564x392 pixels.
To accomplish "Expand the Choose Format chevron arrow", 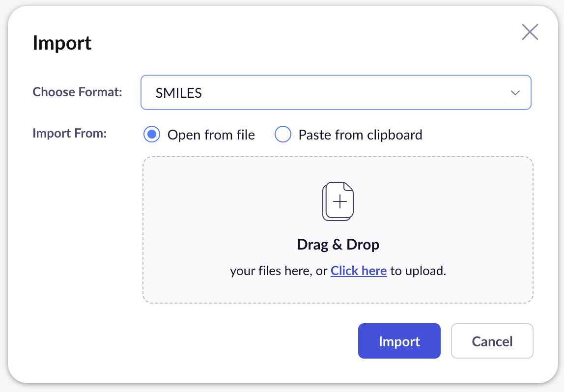I will (x=515, y=93).
